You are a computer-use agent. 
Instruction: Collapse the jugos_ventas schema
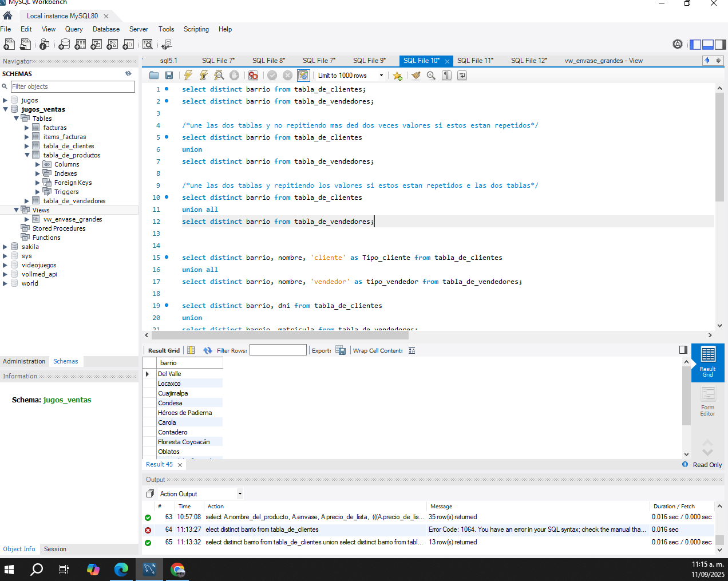[5, 109]
